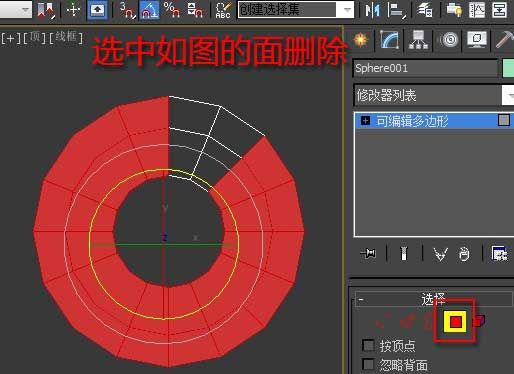The height and width of the screenshot is (374, 514).
Task: Enable the 忽略背面 checkbox
Action: (368, 364)
